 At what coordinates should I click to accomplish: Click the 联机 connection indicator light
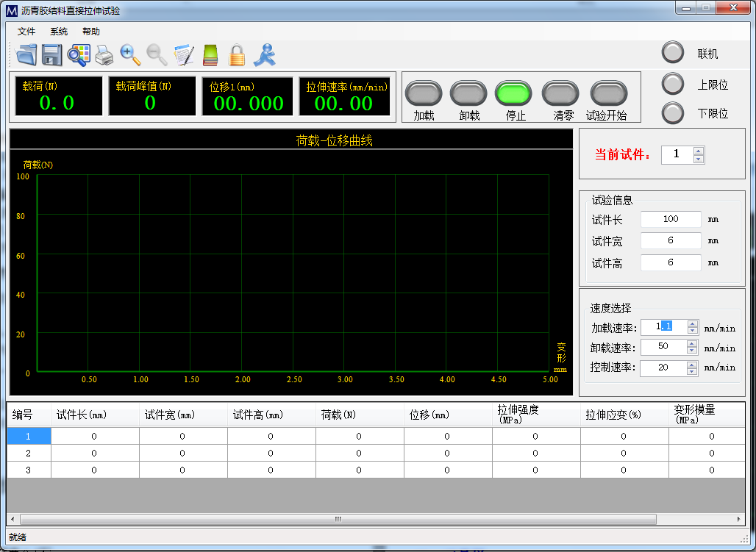click(x=673, y=52)
